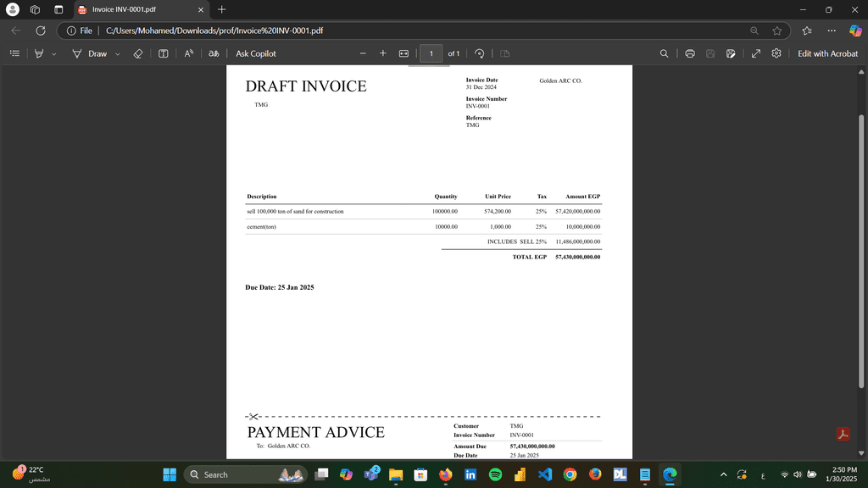Open File Explorer from taskbar
The image size is (868, 488).
click(396, 474)
